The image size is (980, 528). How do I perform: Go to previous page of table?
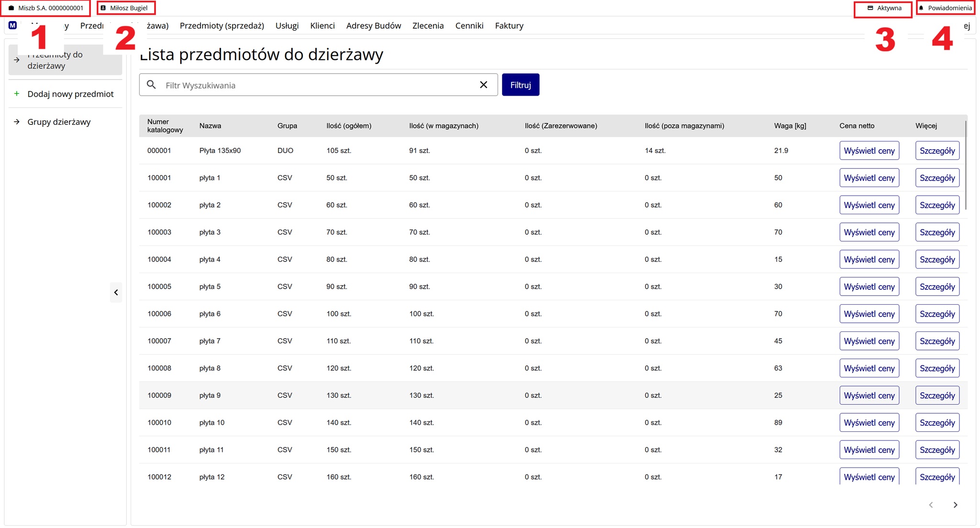click(x=931, y=505)
